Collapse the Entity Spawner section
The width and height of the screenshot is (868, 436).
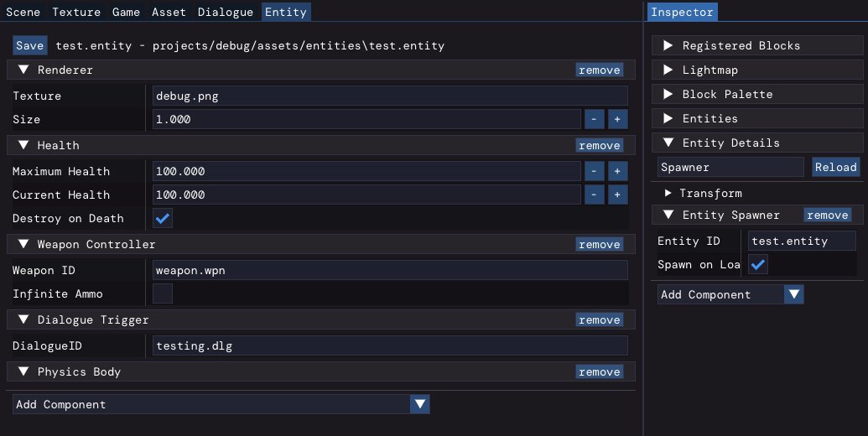(x=668, y=215)
